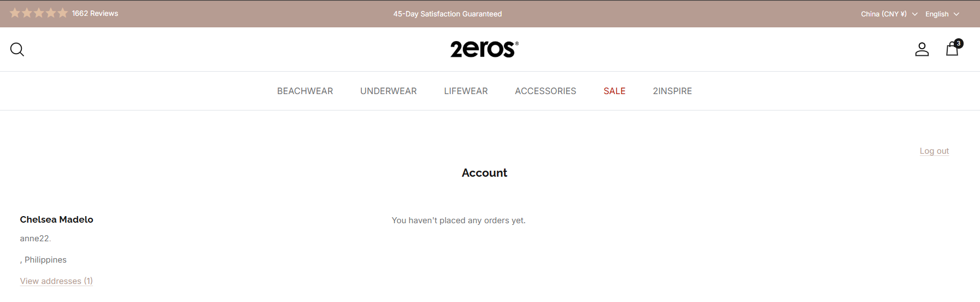Click the no orders placed message

[x=459, y=220]
